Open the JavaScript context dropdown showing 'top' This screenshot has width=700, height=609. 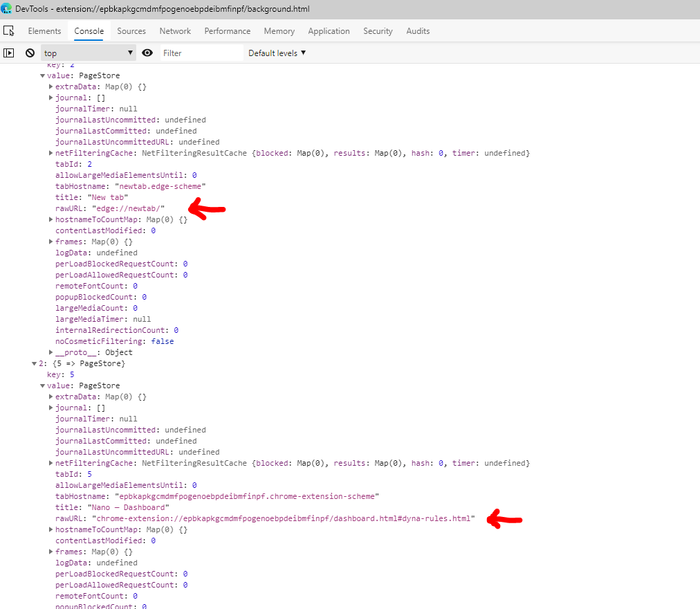click(89, 53)
